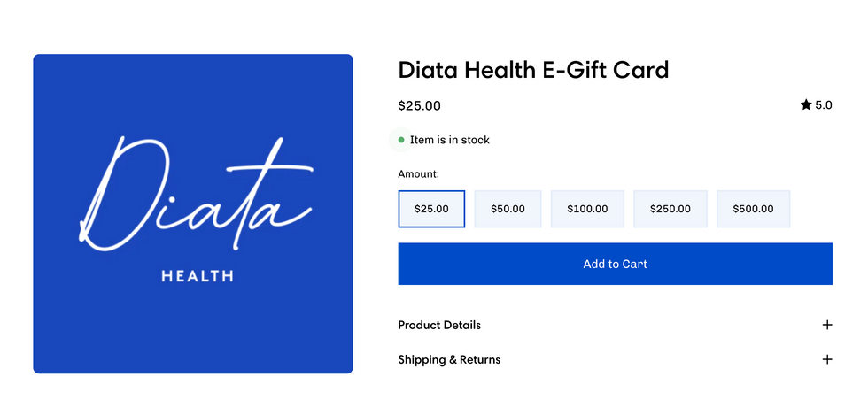Image resolution: width=868 pixels, height=415 pixels.
Task: Select the $250.00 gift card amount
Action: [x=670, y=209]
